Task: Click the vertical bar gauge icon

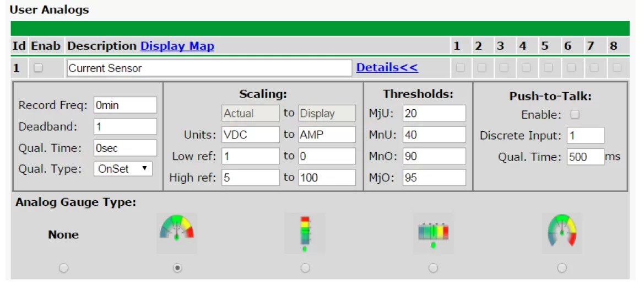Action: [305, 234]
